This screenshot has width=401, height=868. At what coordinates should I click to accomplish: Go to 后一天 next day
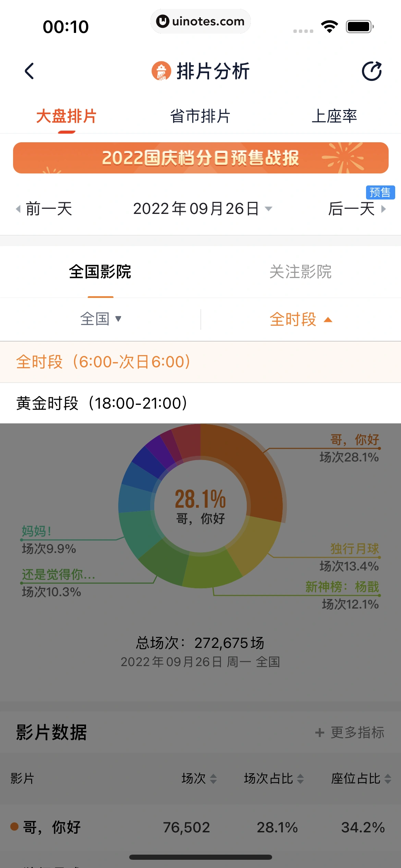coord(356,209)
